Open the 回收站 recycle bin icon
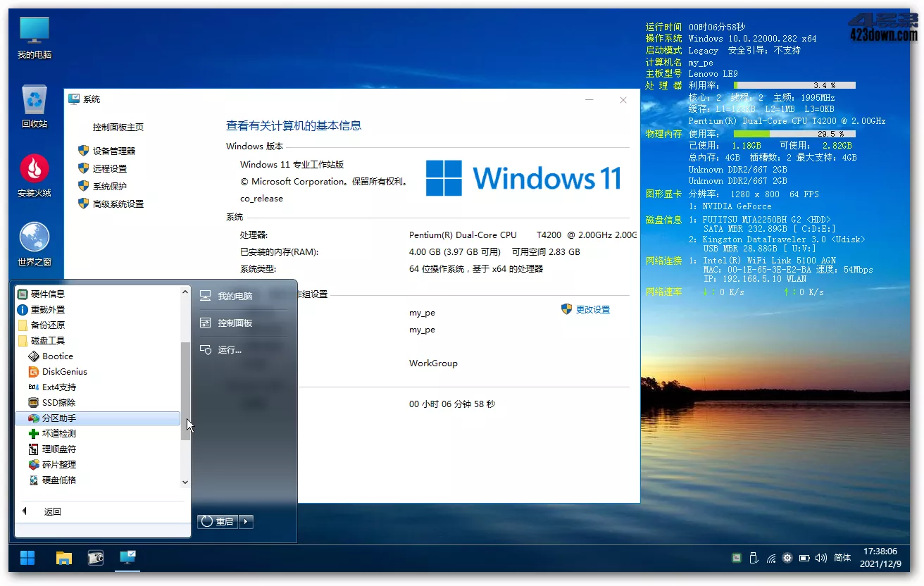Image resolution: width=924 pixels, height=586 pixels. coord(35,106)
